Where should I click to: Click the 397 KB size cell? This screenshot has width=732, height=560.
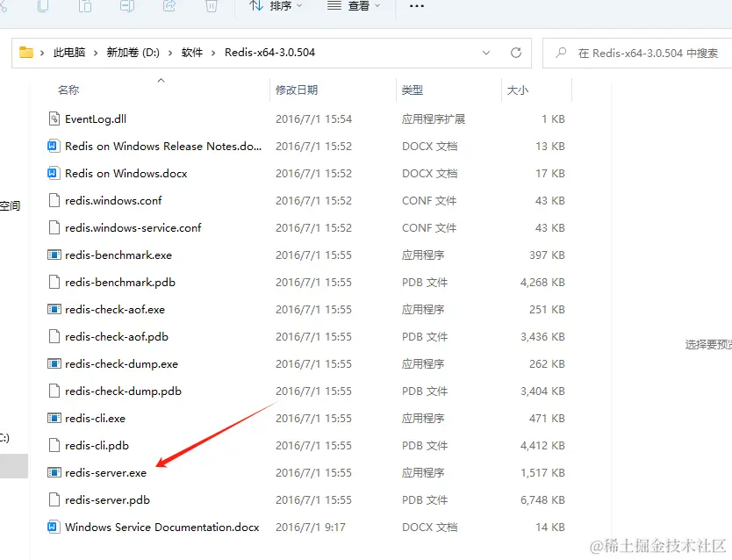tap(547, 255)
